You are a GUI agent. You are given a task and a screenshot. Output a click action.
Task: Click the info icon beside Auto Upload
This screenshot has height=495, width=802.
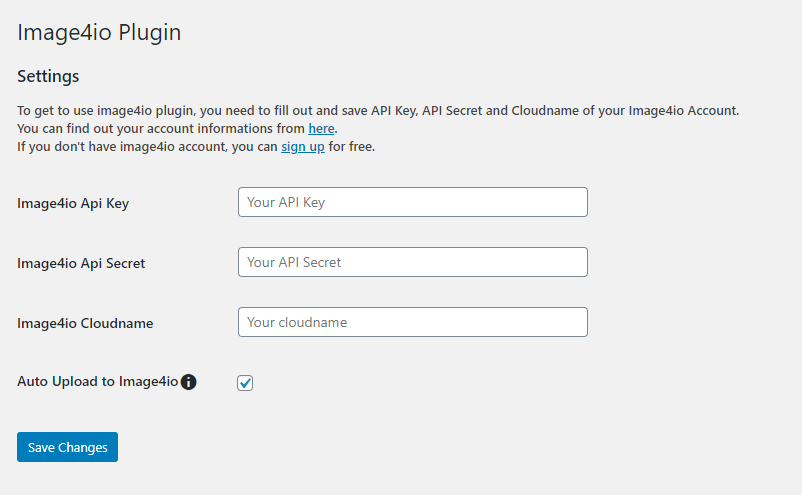click(188, 381)
